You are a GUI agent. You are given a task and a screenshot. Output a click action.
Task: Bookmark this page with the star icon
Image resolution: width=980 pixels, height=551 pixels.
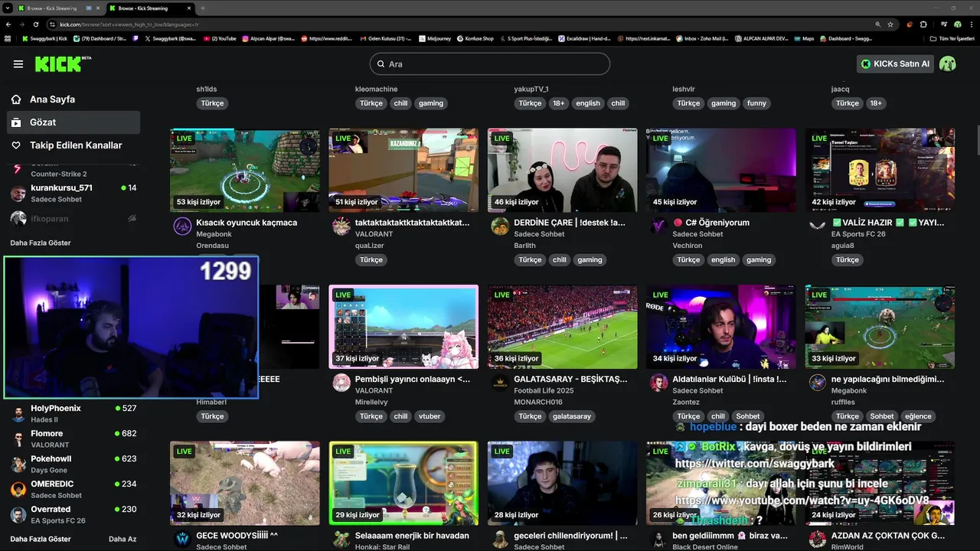click(x=890, y=24)
